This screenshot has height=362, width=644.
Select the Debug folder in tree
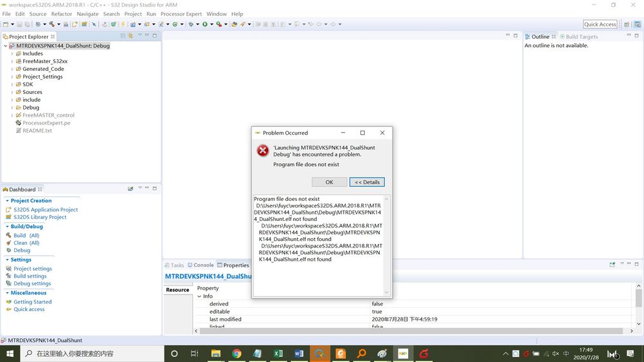click(x=31, y=108)
